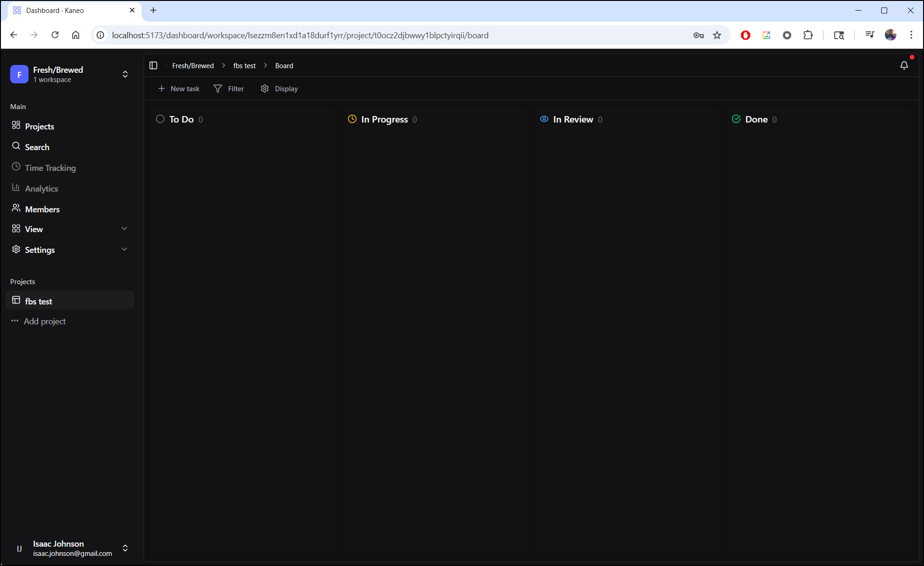
Task: Open the Projects page from sidebar
Action: click(x=70, y=126)
